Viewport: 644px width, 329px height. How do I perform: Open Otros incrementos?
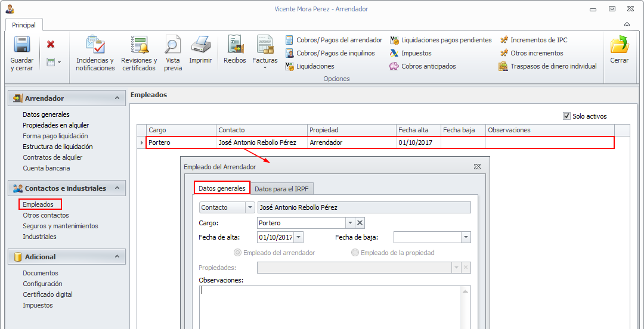click(x=531, y=53)
